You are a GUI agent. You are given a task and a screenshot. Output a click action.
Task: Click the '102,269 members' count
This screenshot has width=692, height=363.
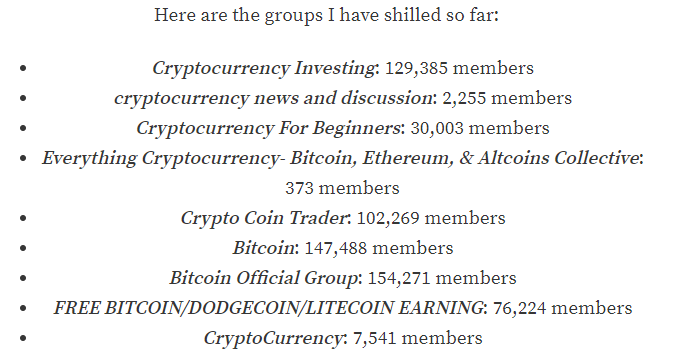431,218
